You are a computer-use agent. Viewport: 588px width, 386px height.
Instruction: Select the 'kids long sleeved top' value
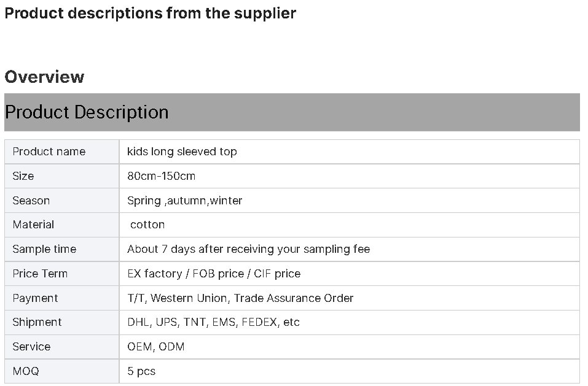coord(182,152)
